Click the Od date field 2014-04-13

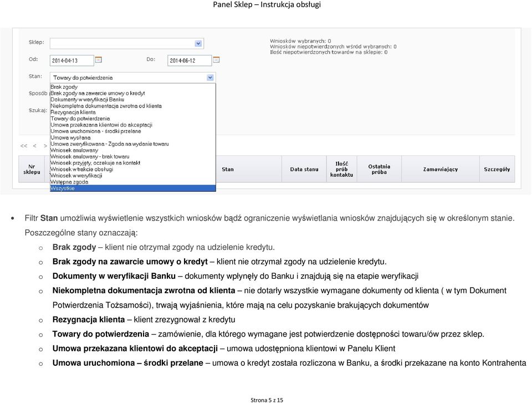[71, 60]
